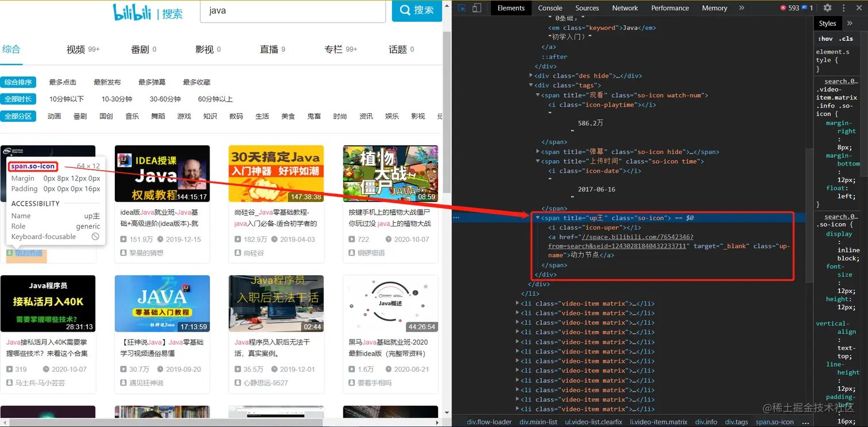Viewport: 868px width, 427px height.
Task: Click the play count icon beside 319
Action: point(10,369)
